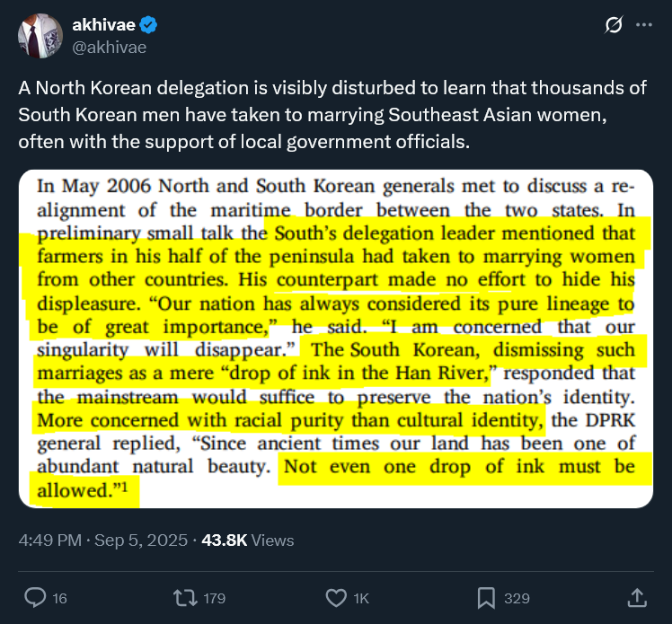672x624 pixels.
Task: Click the Grok explain-post icon
Action: (x=614, y=26)
